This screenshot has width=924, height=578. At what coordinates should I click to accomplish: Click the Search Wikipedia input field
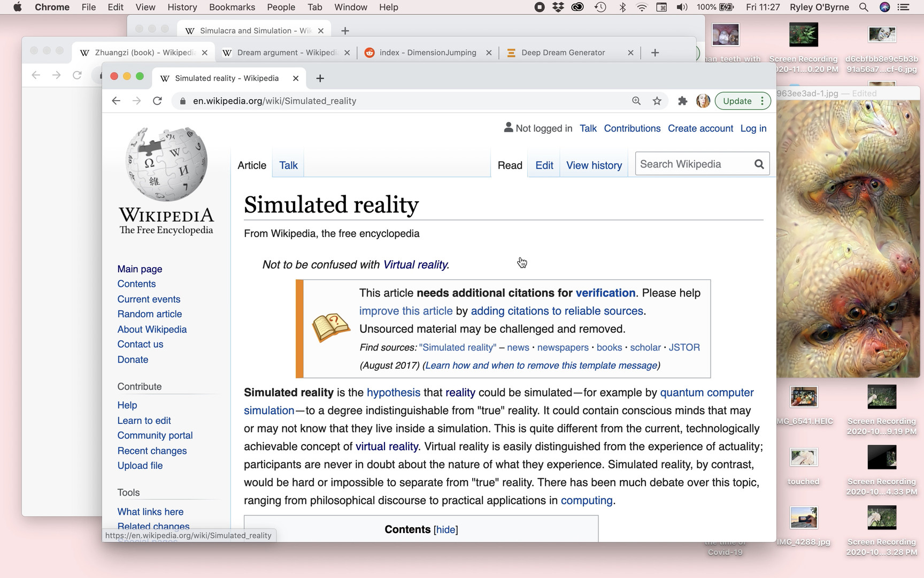point(692,164)
